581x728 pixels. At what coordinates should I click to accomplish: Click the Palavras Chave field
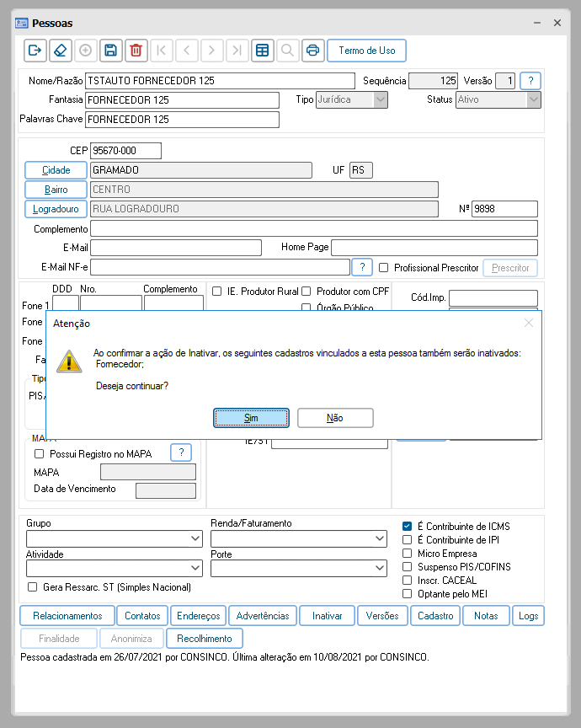[x=183, y=120]
